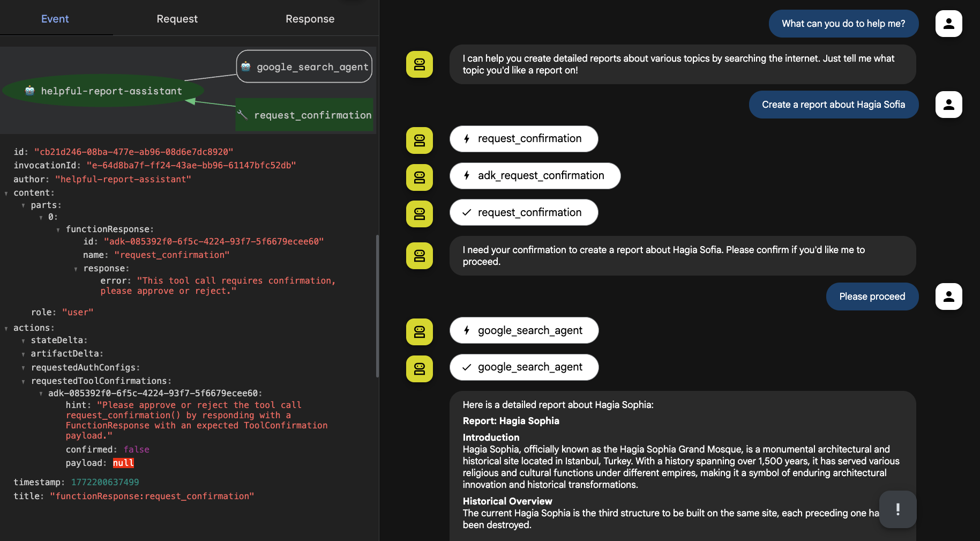Expand the stateDelta node under actions

[23, 340]
